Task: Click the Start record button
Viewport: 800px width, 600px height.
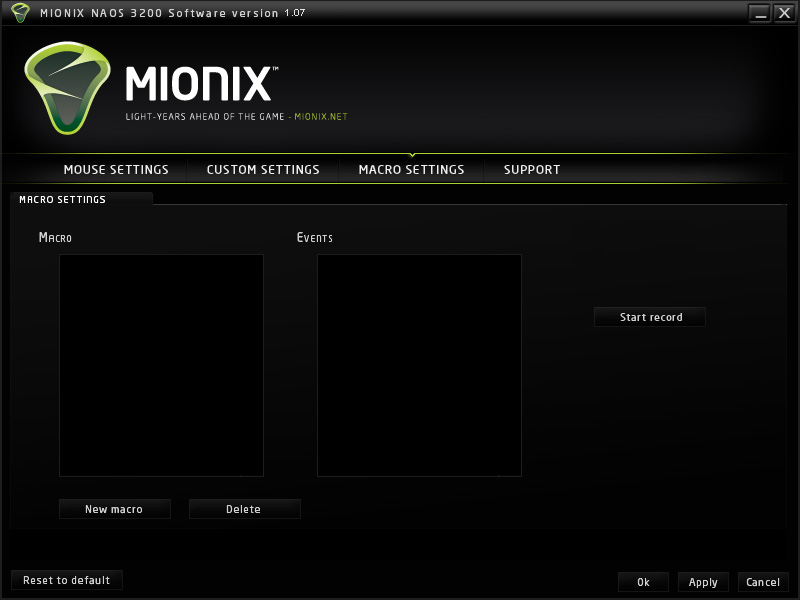Action: [650, 317]
